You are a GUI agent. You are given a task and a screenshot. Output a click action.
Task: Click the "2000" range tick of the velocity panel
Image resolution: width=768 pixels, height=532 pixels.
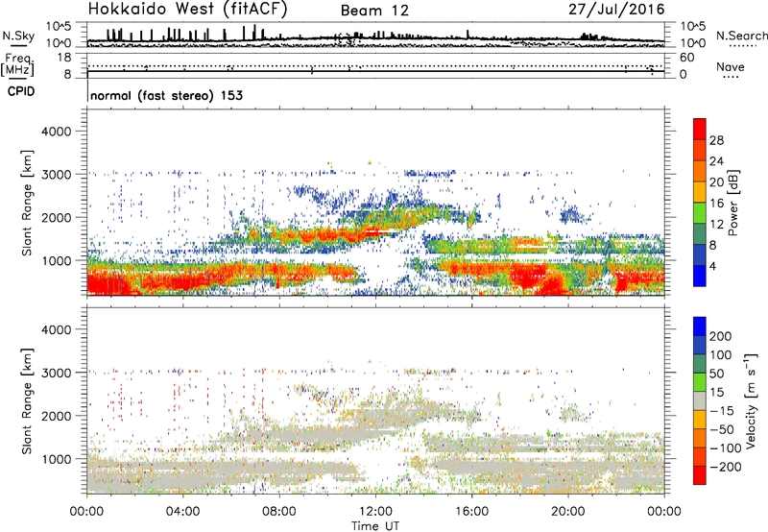[x=56, y=416]
